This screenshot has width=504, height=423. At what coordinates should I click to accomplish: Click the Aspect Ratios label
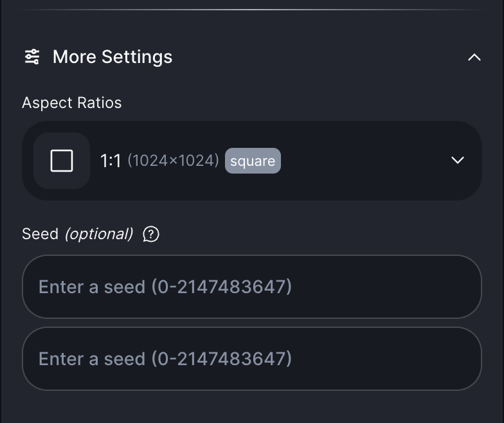[x=71, y=103]
